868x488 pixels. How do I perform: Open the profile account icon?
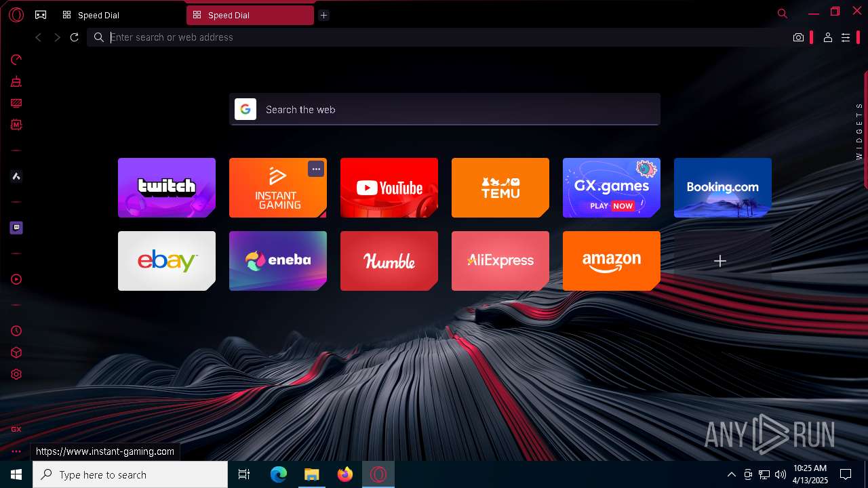(x=828, y=37)
